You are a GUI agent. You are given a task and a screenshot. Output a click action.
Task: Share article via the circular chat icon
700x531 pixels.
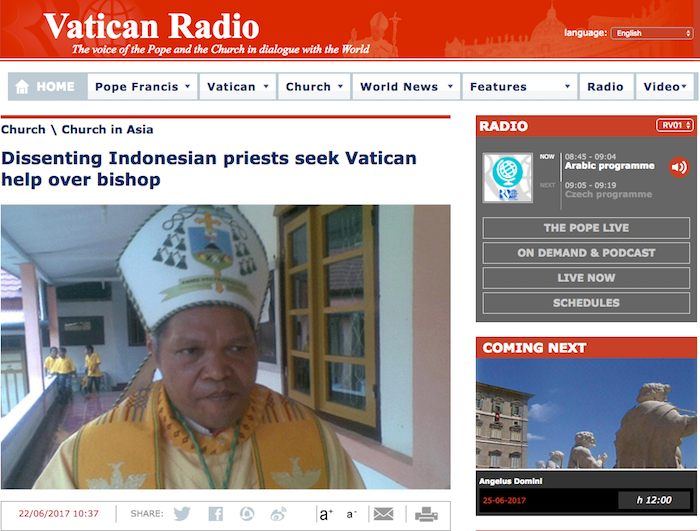pyautogui.click(x=247, y=514)
